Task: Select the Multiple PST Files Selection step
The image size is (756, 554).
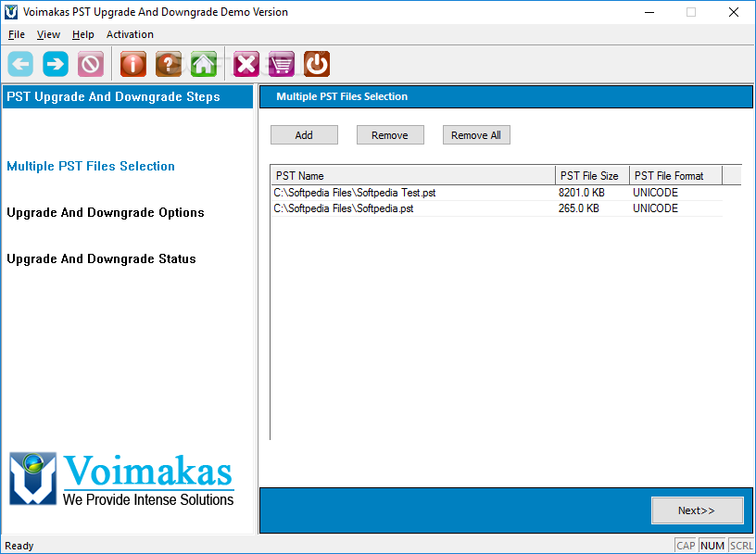Action: pos(91,167)
